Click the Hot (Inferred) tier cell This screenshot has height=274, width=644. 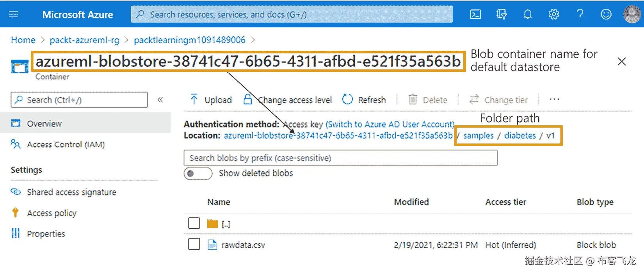pyautogui.click(x=511, y=245)
